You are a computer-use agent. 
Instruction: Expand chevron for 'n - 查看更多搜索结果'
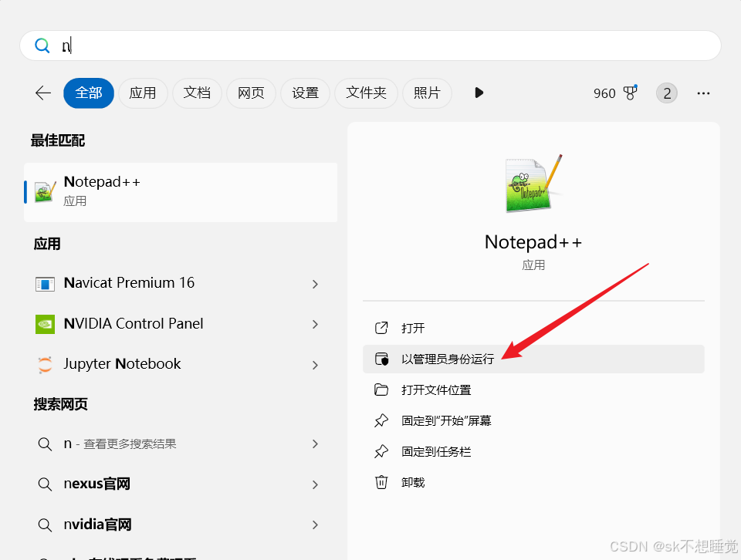coord(315,444)
